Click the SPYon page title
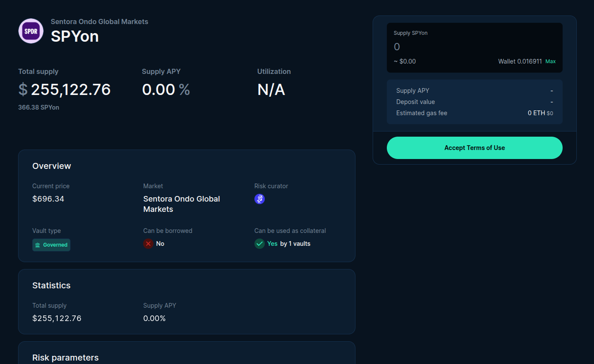The width and height of the screenshot is (594, 364). click(x=75, y=37)
